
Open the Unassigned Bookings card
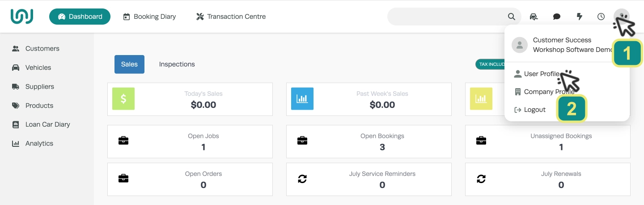(x=548, y=141)
